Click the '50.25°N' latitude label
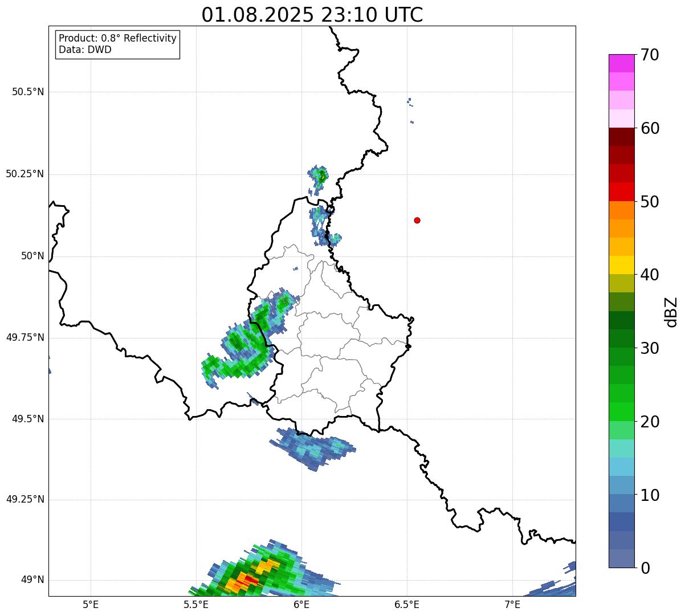This screenshot has height=616, width=685. (x=25, y=174)
